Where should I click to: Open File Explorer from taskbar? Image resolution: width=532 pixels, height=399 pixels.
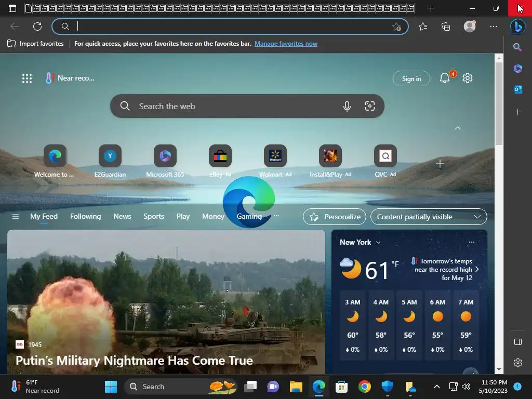coord(296,387)
